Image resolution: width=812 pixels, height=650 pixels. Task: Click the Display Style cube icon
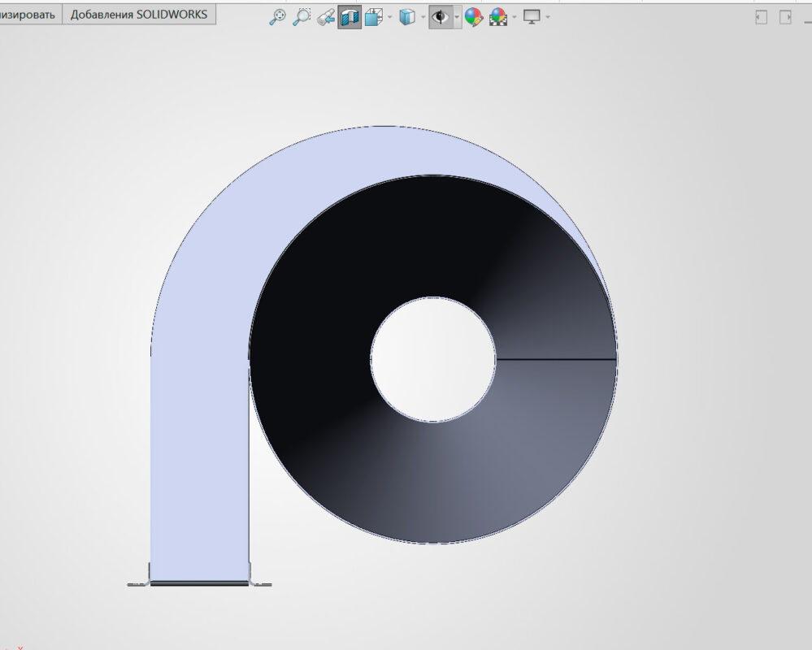[x=407, y=17]
